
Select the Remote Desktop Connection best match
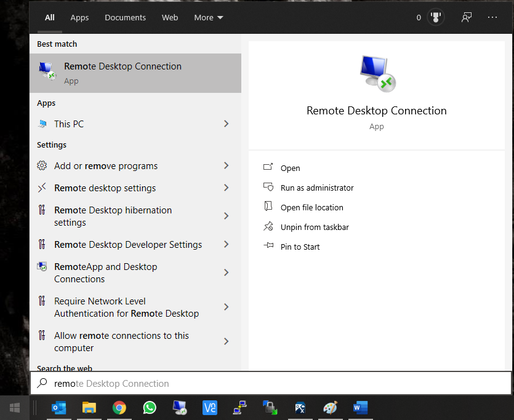[x=135, y=73]
